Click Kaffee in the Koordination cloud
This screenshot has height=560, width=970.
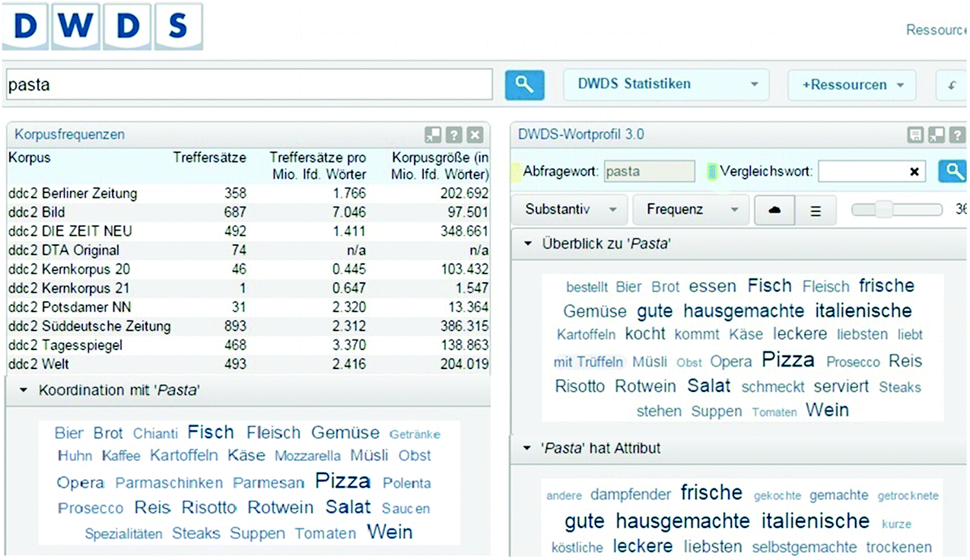[121, 456]
